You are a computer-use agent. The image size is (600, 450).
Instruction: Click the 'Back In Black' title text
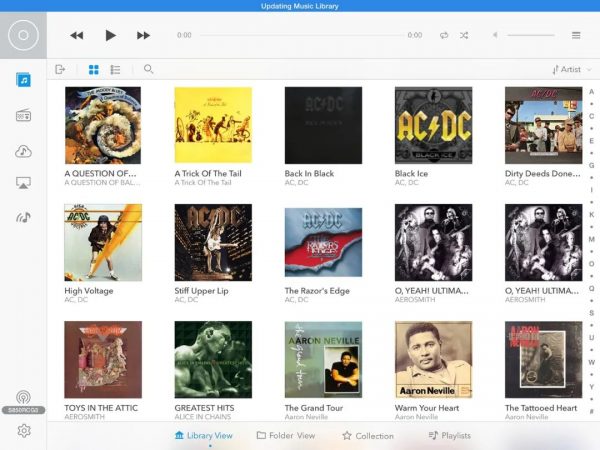pyautogui.click(x=309, y=173)
